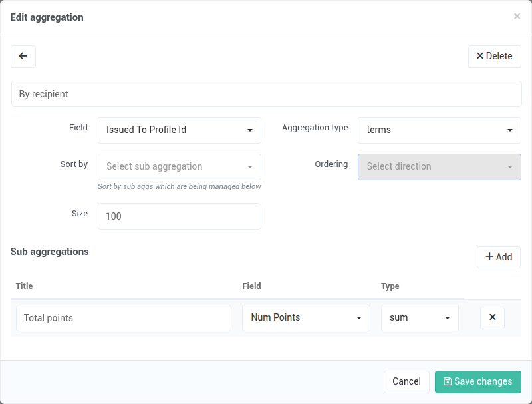Click the 'Ordering' label
Screen dimensions: 532x404
pyautogui.click(x=331, y=164)
